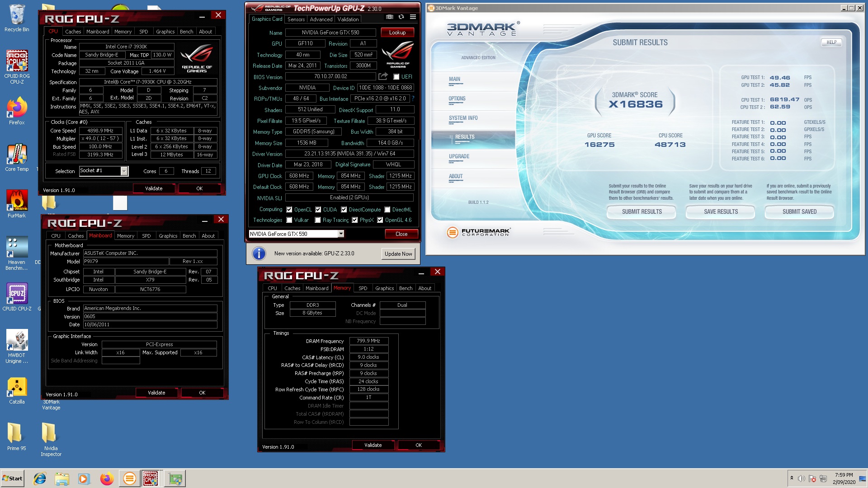Toggle the PhysX checkbox
The image size is (868, 488).
click(x=355, y=220)
